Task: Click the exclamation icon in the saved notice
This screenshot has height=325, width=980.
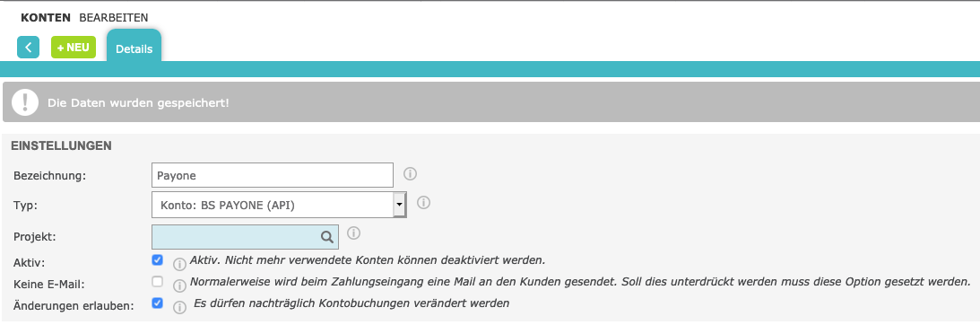Action: point(24,101)
